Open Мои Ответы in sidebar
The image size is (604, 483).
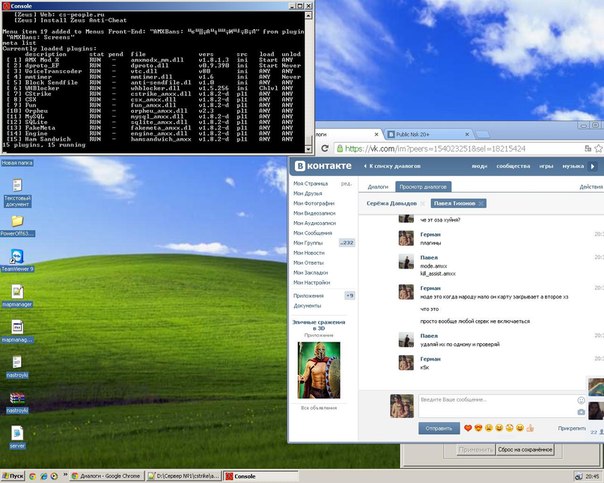tap(308, 263)
